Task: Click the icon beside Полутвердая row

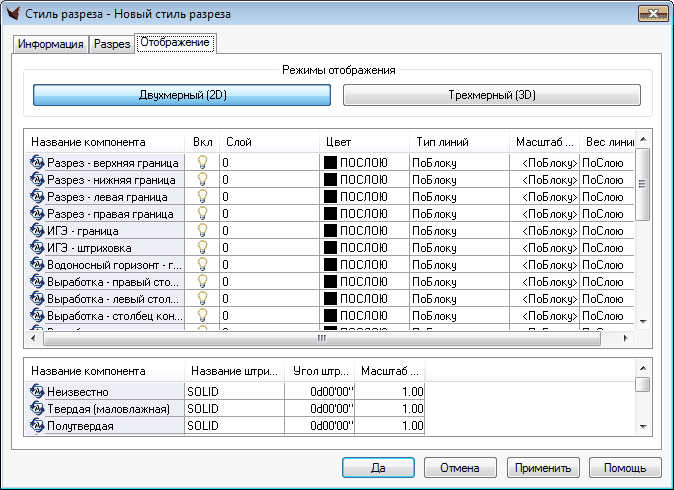Action: [x=38, y=426]
